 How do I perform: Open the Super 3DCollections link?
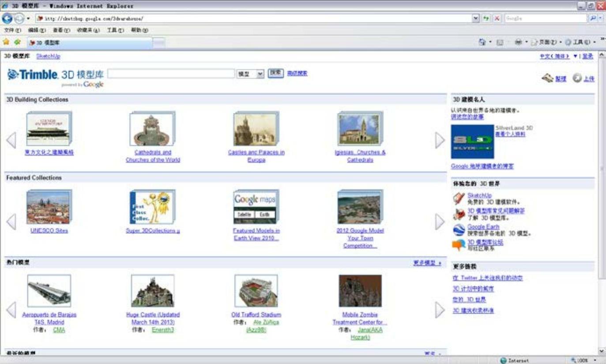[x=153, y=231]
